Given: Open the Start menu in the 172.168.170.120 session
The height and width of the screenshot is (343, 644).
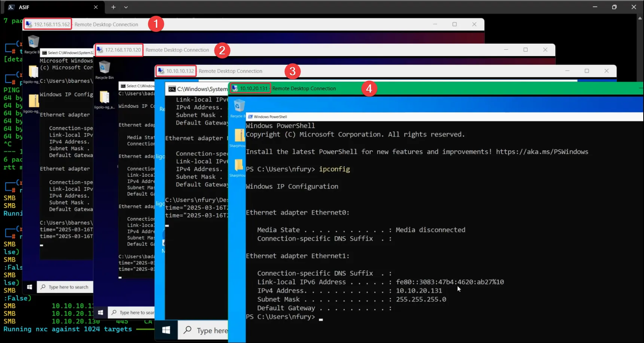Looking at the screenshot, I should pyautogui.click(x=101, y=312).
